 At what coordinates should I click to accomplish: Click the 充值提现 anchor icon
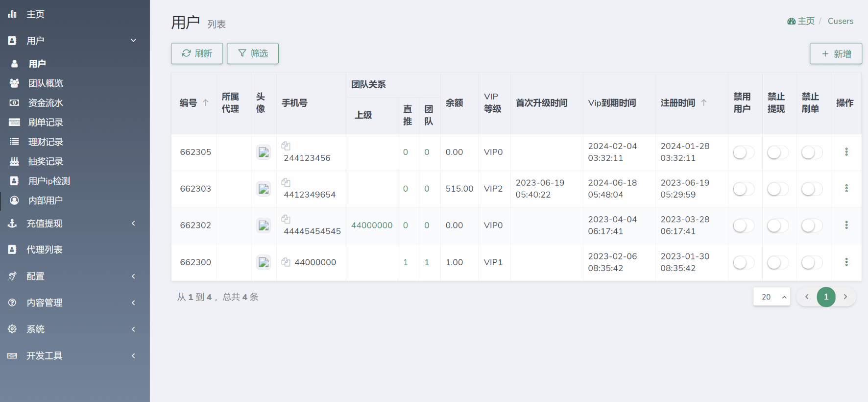pyautogui.click(x=12, y=224)
